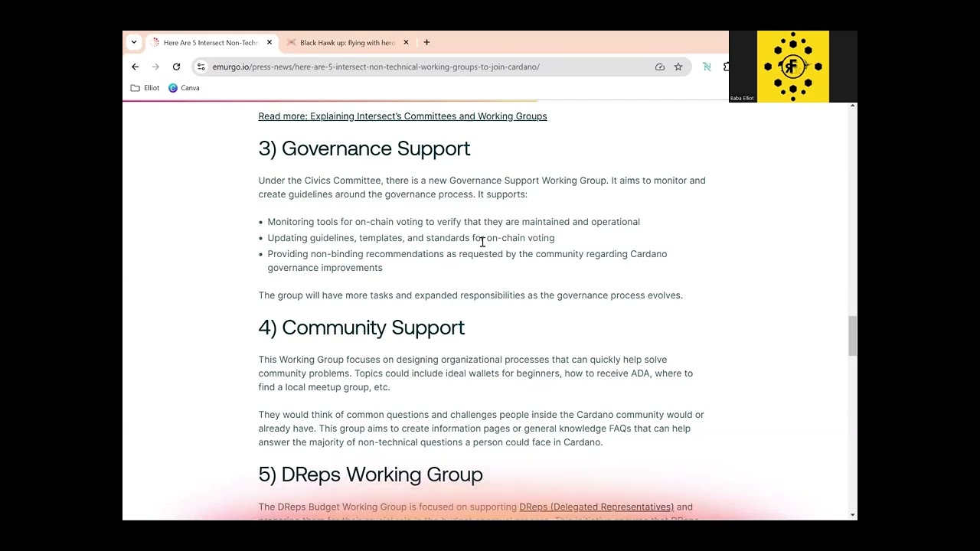Viewport: 980px width, 551px height.
Task: Bookmark this page with the star icon
Action: [x=678, y=67]
